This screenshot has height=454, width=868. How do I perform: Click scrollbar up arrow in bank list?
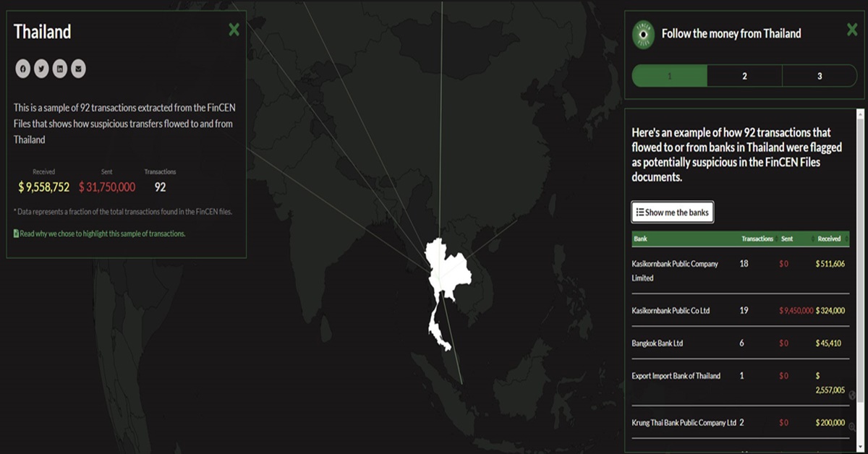860,113
